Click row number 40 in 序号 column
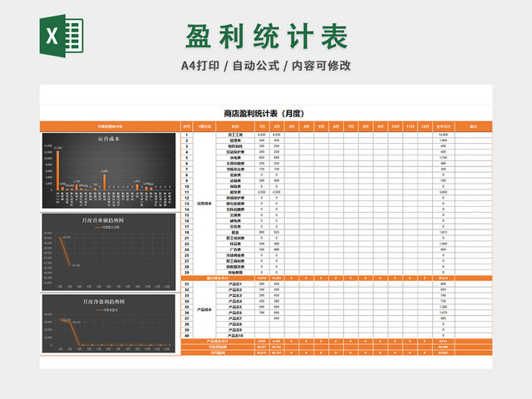Screen dimensions: 532x399 pos(186,336)
